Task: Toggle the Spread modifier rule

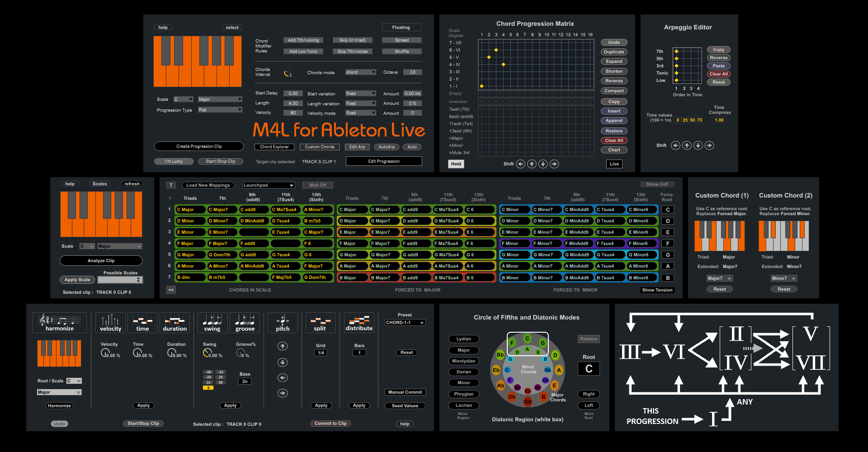Action: tap(401, 40)
